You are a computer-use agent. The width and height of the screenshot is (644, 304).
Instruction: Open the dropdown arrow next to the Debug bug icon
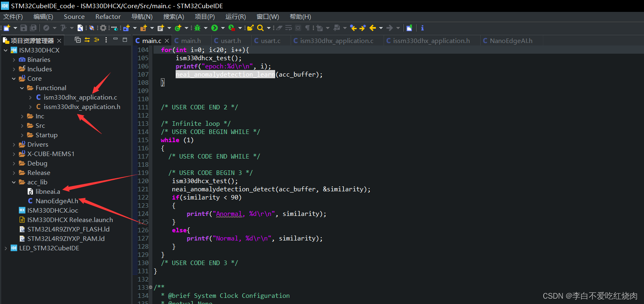(206, 28)
